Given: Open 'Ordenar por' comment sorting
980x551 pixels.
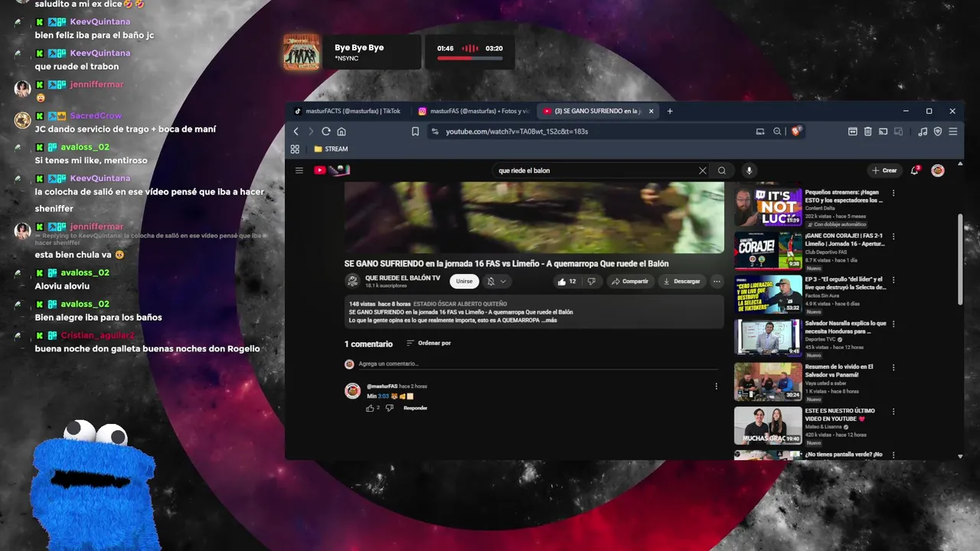Looking at the screenshot, I should [429, 343].
